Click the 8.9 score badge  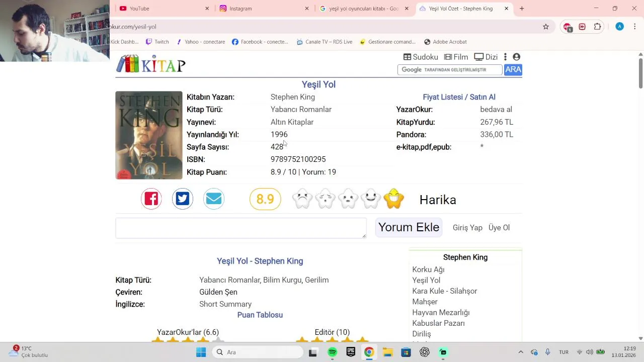(x=265, y=199)
